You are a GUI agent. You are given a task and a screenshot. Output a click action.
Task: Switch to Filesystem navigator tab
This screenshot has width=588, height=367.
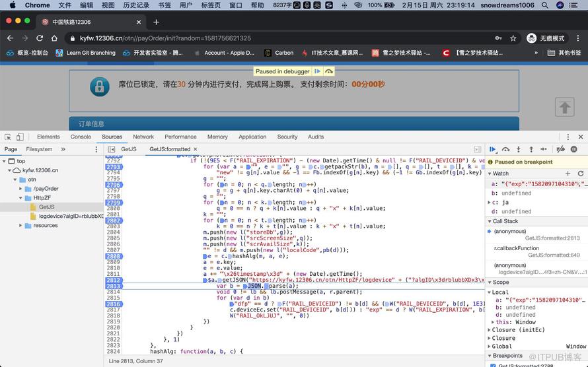pos(39,149)
